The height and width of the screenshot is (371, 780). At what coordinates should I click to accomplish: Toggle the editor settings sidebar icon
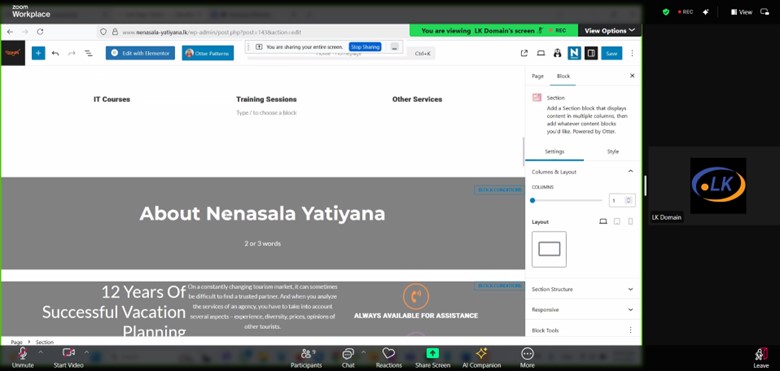pyautogui.click(x=591, y=53)
